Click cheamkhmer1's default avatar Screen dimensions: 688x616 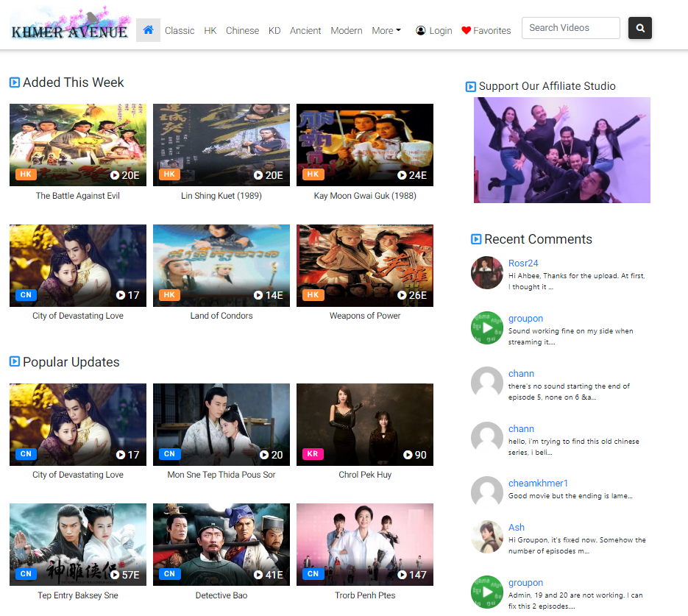[486, 492]
